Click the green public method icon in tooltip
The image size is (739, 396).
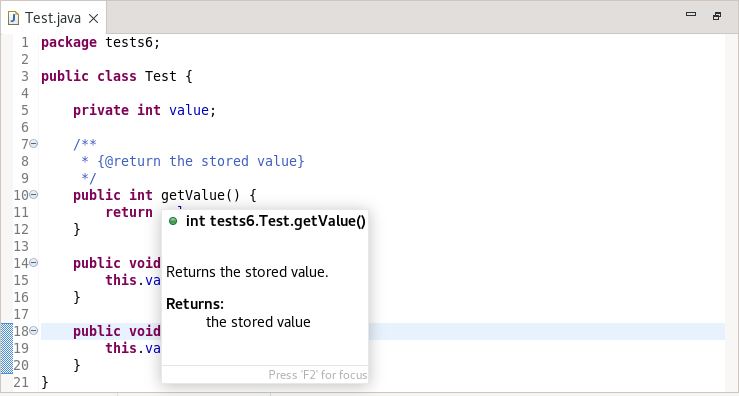pyautogui.click(x=173, y=221)
